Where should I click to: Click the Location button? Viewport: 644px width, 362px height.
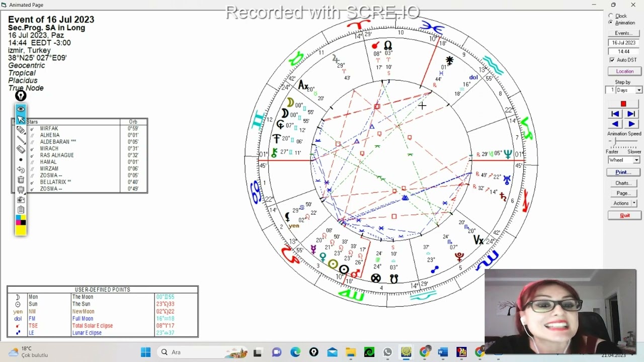(x=624, y=71)
